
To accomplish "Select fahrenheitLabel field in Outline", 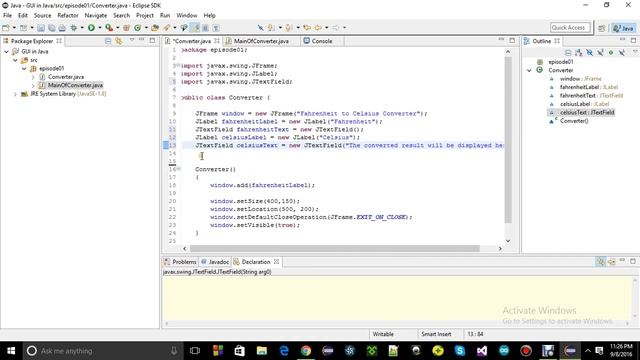I will tap(589, 87).
